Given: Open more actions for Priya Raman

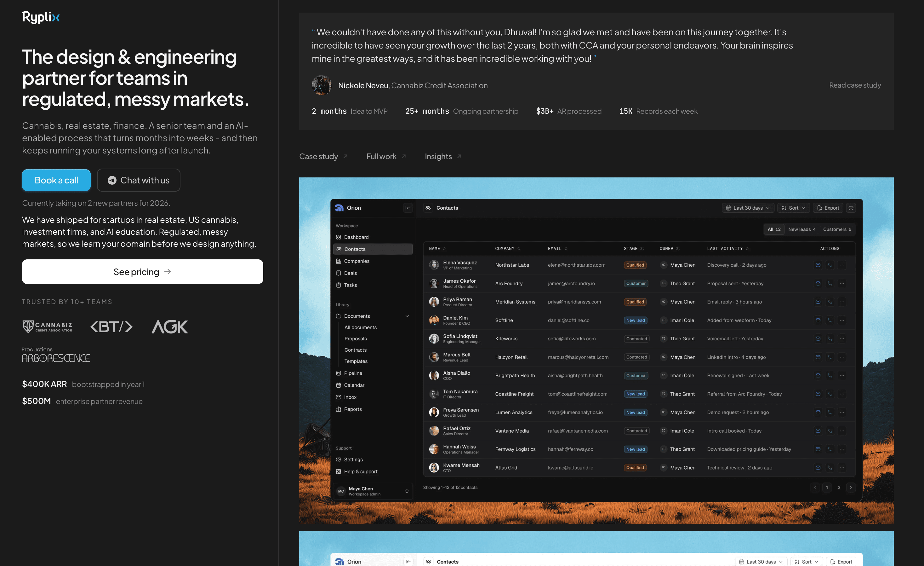Looking at the screenshot, I should tap(842, 302).
